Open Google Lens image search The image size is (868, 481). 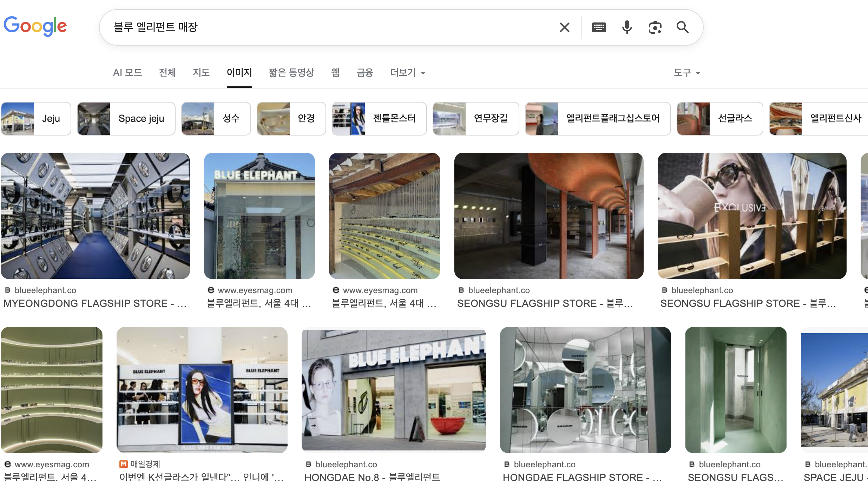655,27
